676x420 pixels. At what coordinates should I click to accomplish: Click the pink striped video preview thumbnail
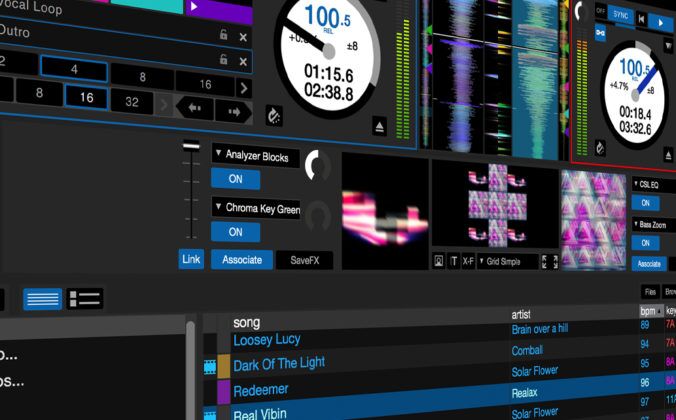pos(385,213)
